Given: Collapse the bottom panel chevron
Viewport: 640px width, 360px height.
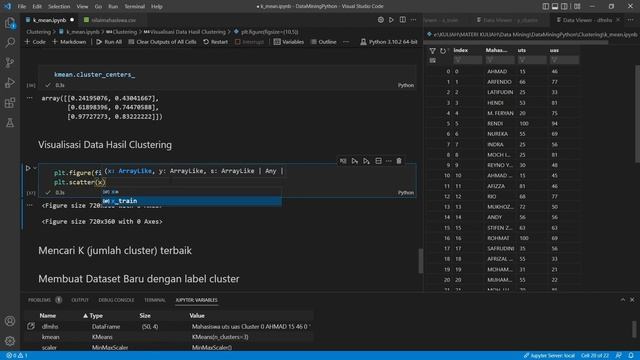Looking at the screenshot, I should pyautogui.click(x=622, y=300).
